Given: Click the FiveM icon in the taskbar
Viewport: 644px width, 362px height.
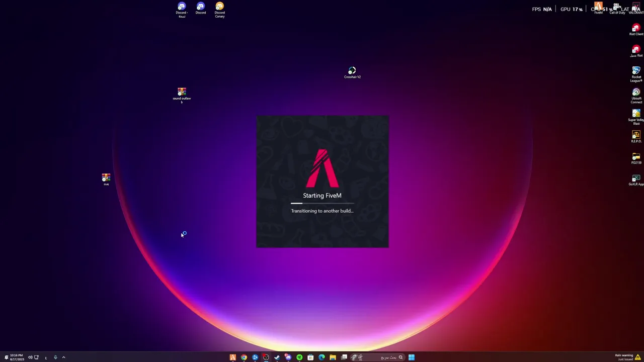Looking at the screenshot, I should pyautogui.click(x=232, y=357).
